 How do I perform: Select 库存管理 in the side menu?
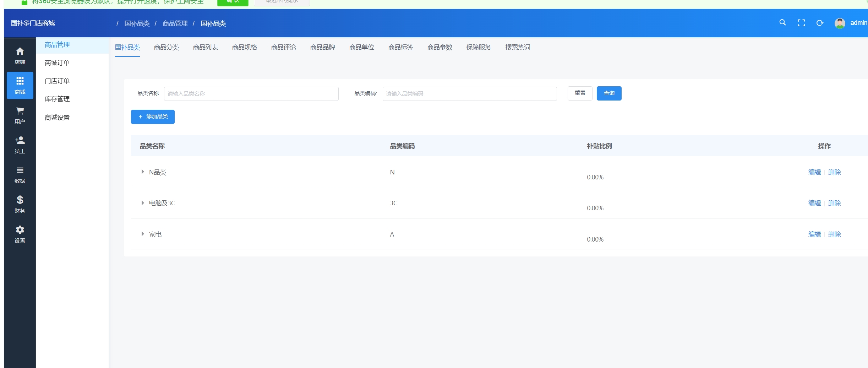tap(57, 99)
